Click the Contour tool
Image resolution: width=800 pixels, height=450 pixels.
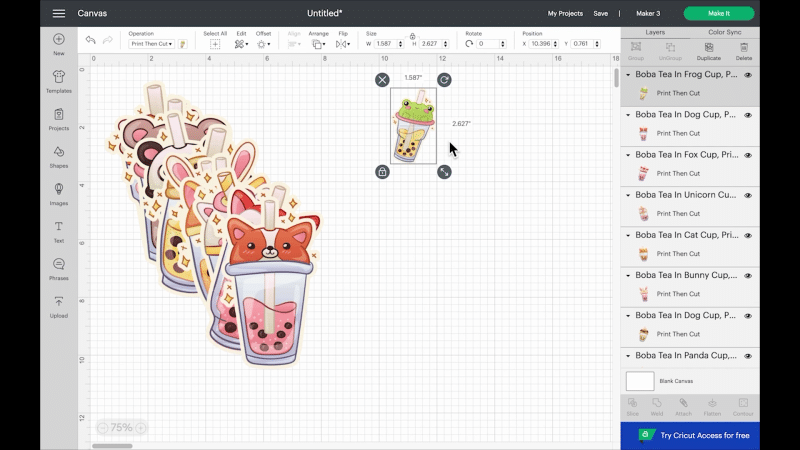click(x=743, y=407)
